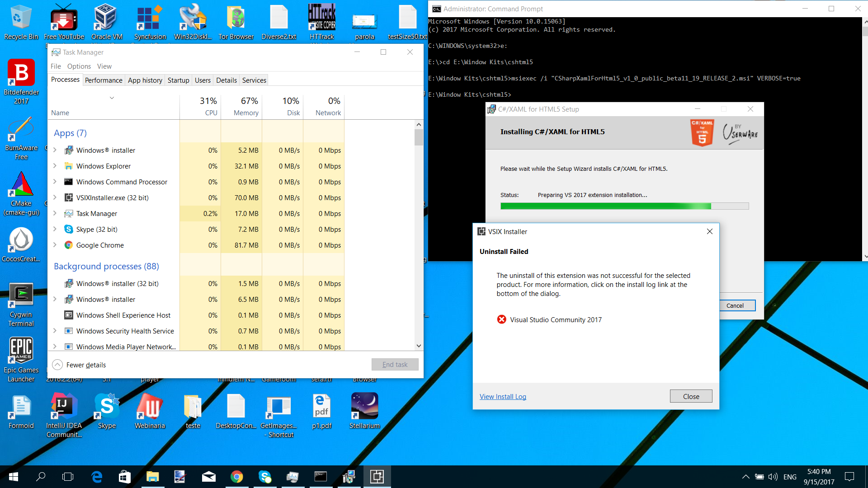Screen dimensions: 868x488
Task: Expand Windows Explorer process row
Action: [x=55, y=166]
